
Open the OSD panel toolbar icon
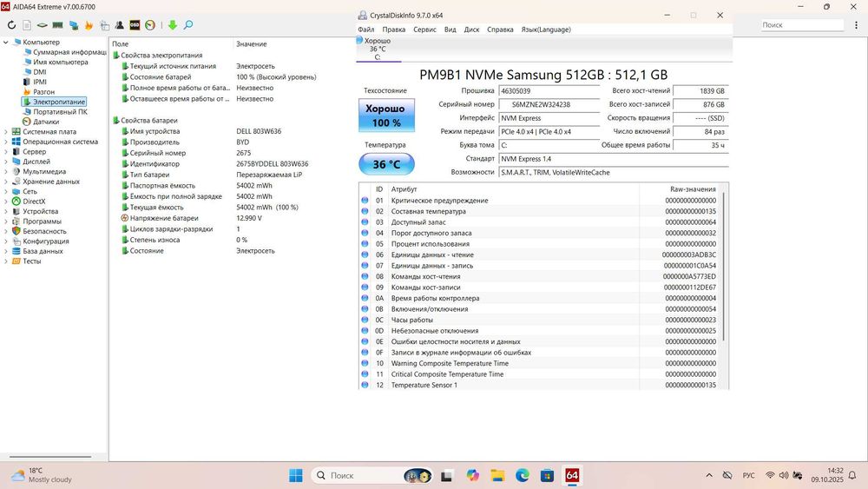tap(135, 25)
